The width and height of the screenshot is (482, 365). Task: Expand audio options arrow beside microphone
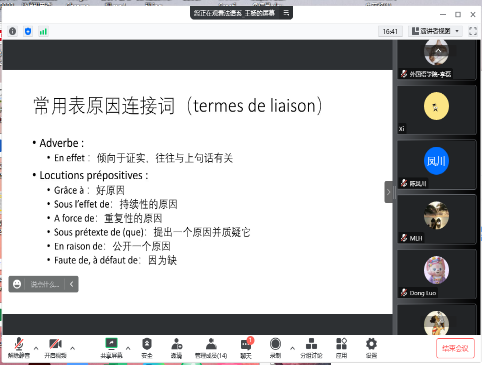[36, 348]
